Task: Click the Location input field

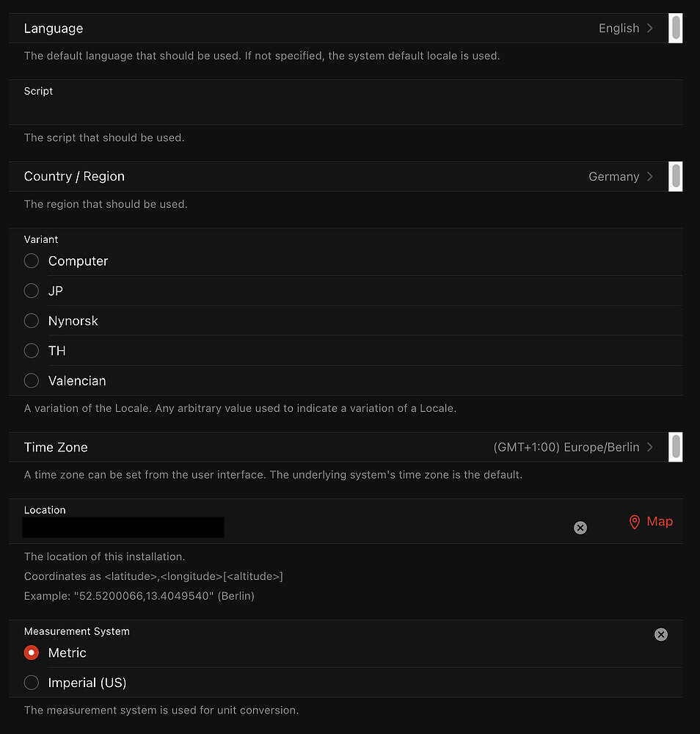Action: 123,527
